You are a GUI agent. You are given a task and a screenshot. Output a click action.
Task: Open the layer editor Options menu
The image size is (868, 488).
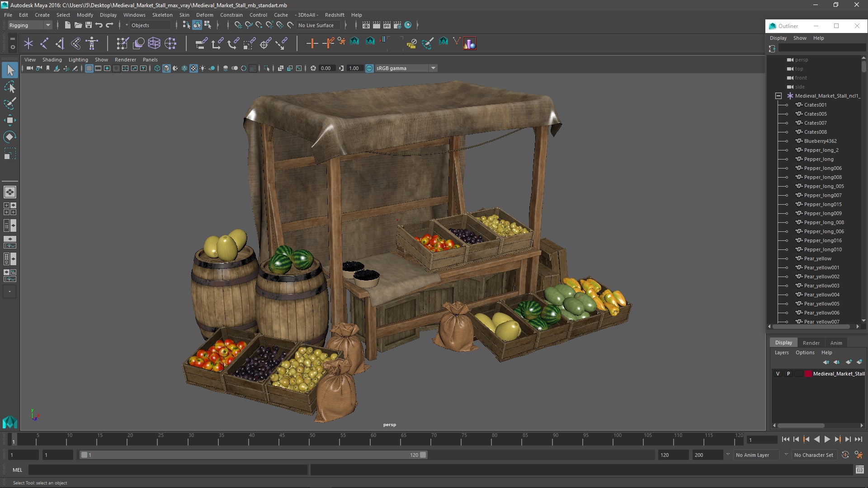(x=805, y=352)
